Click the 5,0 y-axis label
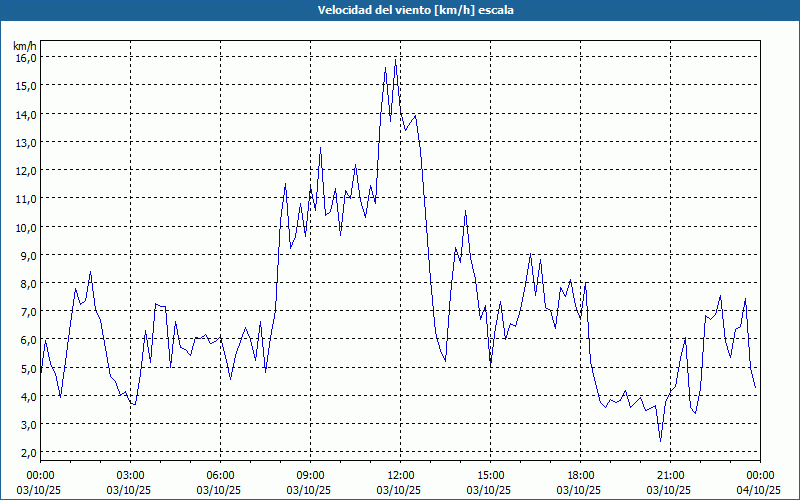 pos(25,368)
